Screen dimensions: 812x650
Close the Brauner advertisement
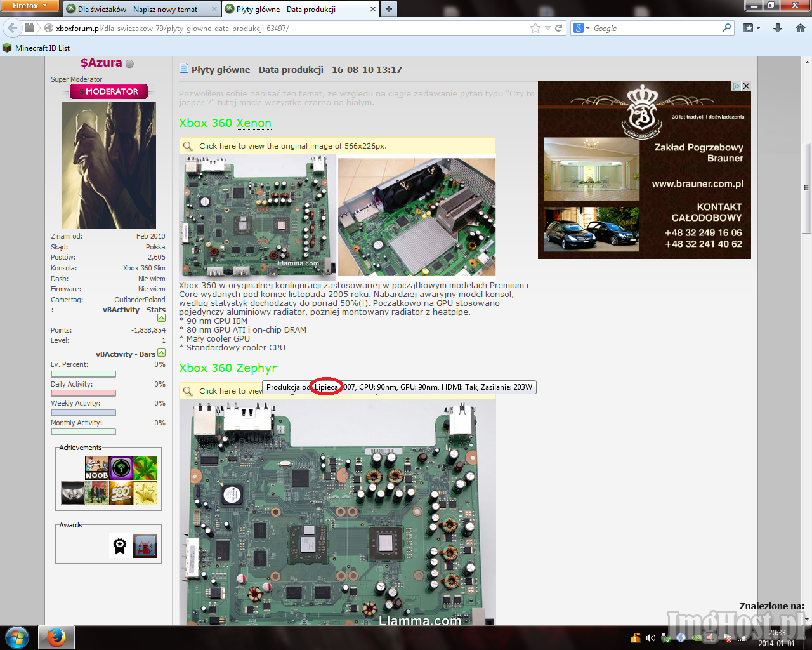tap(747, 86)
